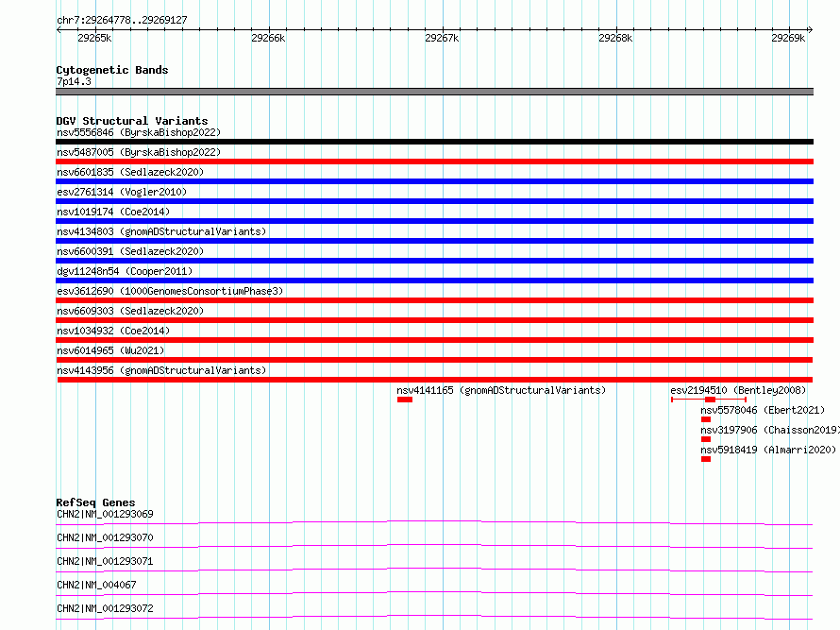Click the gray 7p14.3 cytogenetic band bar

pos(434,92)
